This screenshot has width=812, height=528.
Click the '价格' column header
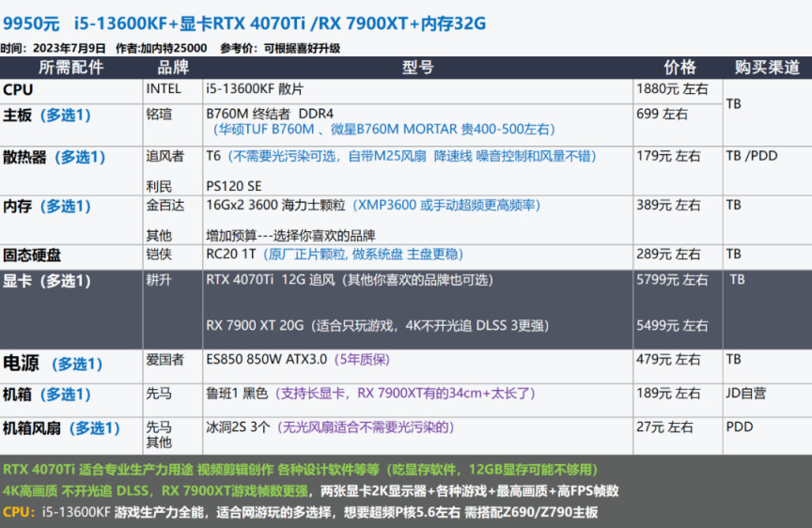tap(679, 68)
